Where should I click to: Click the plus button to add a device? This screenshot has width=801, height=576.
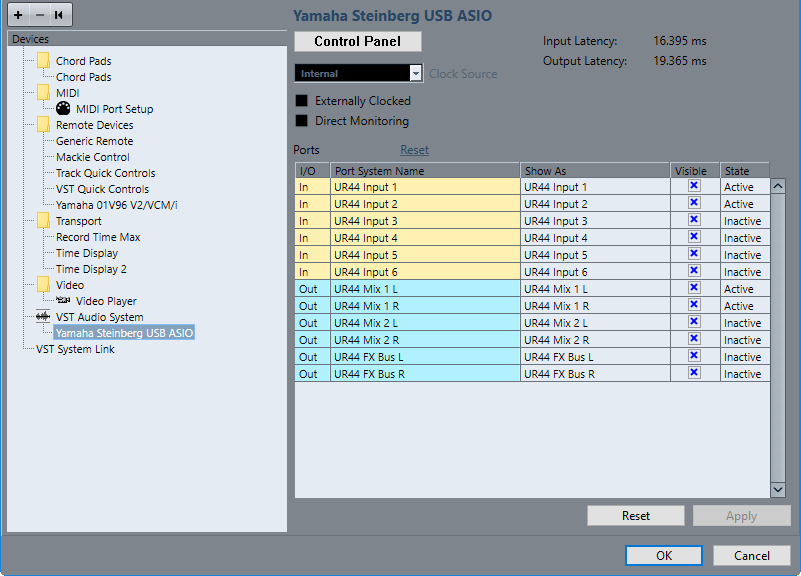[x=18, y=15]
